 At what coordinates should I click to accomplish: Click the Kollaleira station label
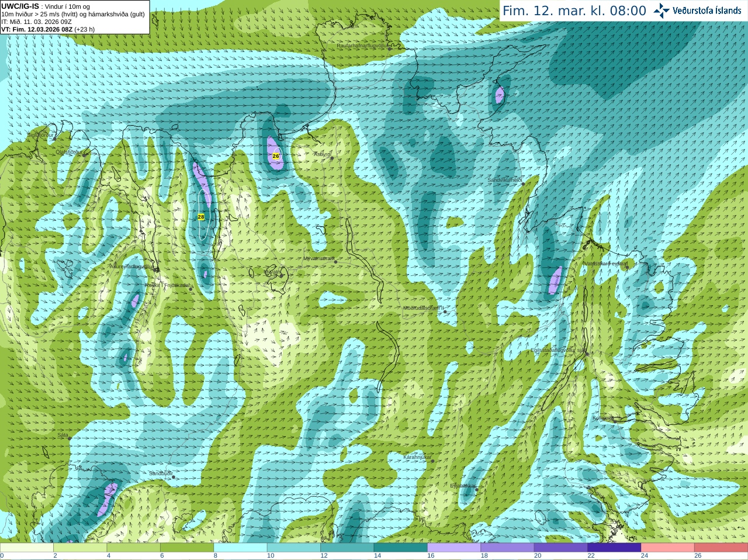pos(603,418)
